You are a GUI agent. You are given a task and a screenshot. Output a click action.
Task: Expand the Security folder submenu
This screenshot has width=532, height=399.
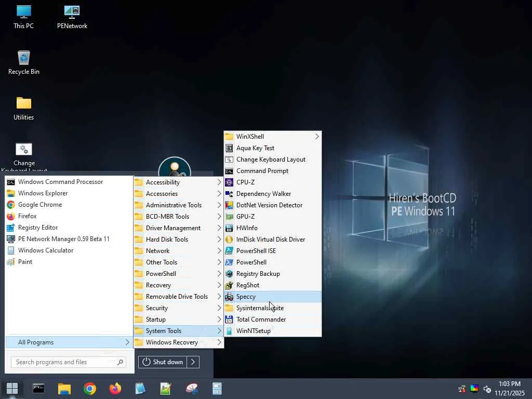pos(179,308)
